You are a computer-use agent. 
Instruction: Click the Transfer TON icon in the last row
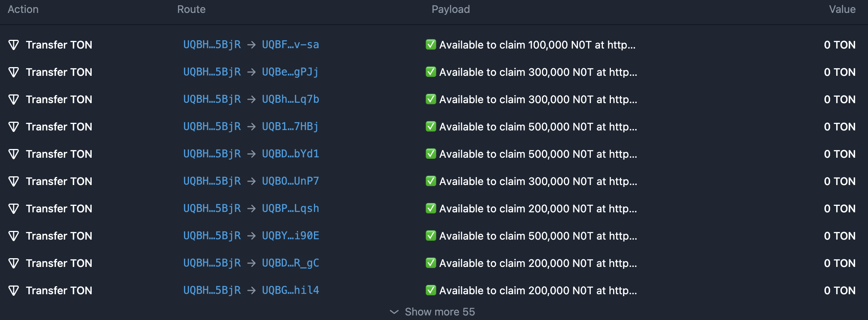[x=14, y=290]
